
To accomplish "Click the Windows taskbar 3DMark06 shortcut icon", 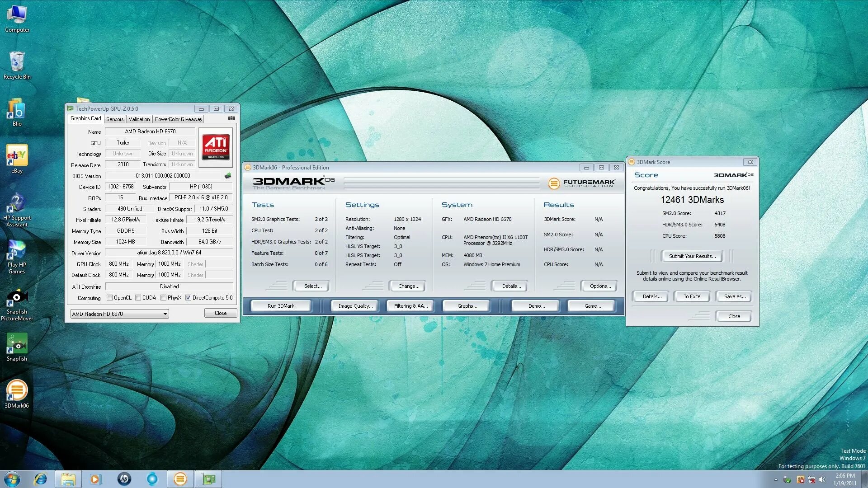I will coord(180,479).
